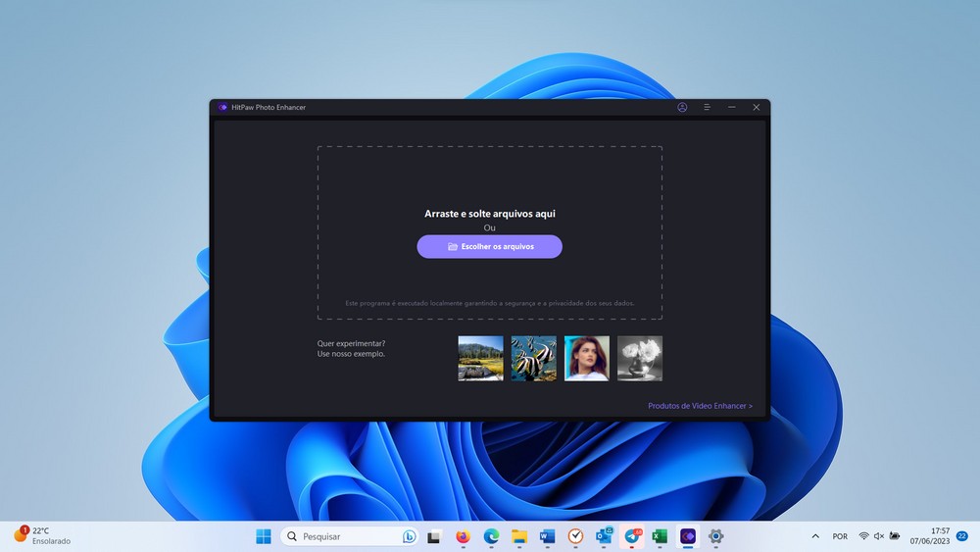The width and height of the screenshot is (980, 552).
Task: Select the black-and-white flower sample photo
Action: [640, 359]
